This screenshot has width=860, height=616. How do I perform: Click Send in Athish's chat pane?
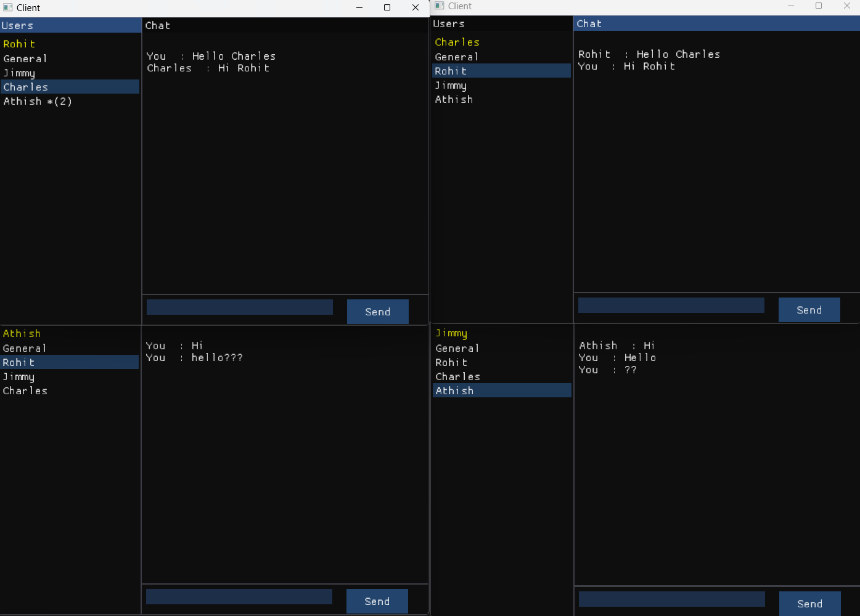377,601
